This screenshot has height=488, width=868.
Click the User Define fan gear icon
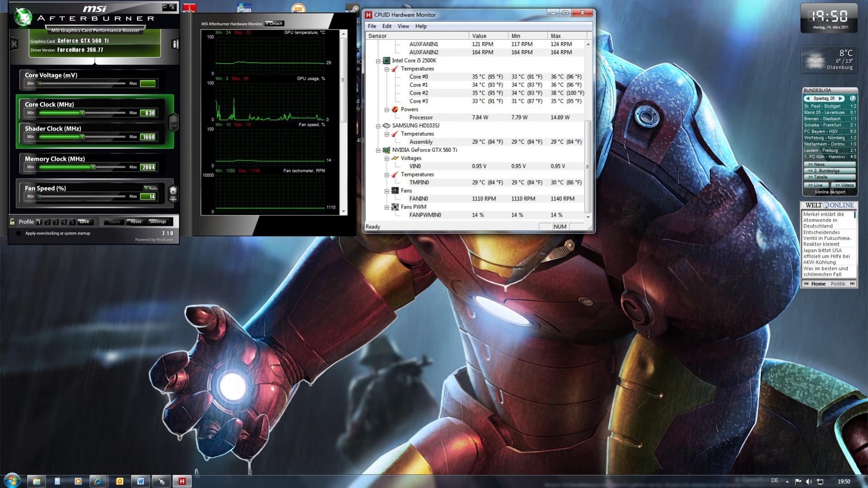click(x=173, y=194)
